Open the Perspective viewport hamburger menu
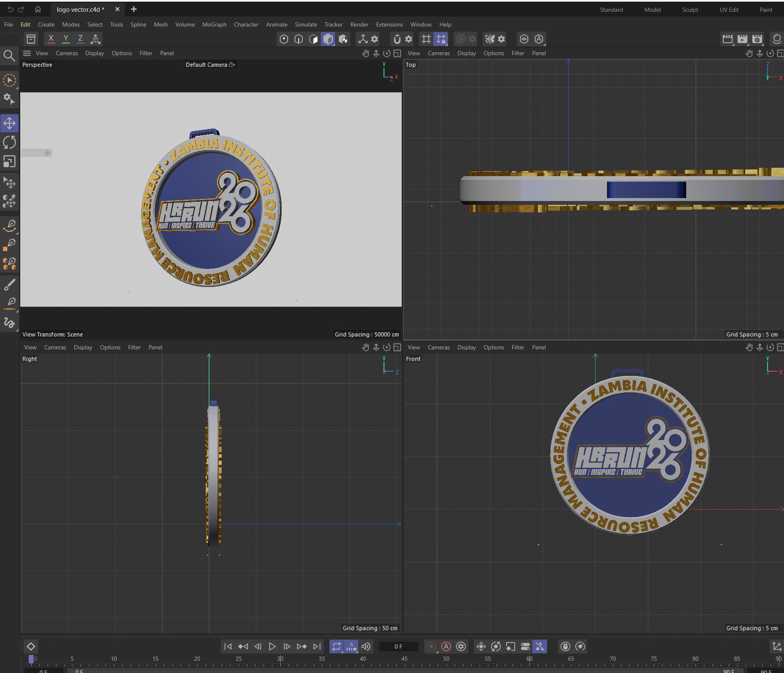The image size is (784, 673). pyautogui.click(x=27, y=53)
